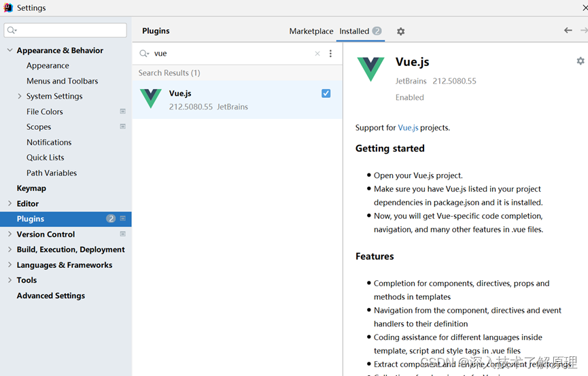588x376 pixels.
Task: Click the Getting started heading
Action: 390,149
